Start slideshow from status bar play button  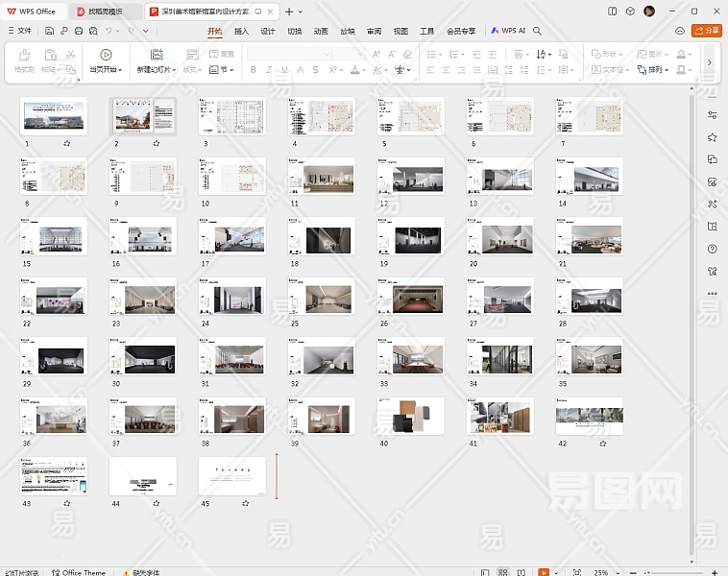(544, 572)
